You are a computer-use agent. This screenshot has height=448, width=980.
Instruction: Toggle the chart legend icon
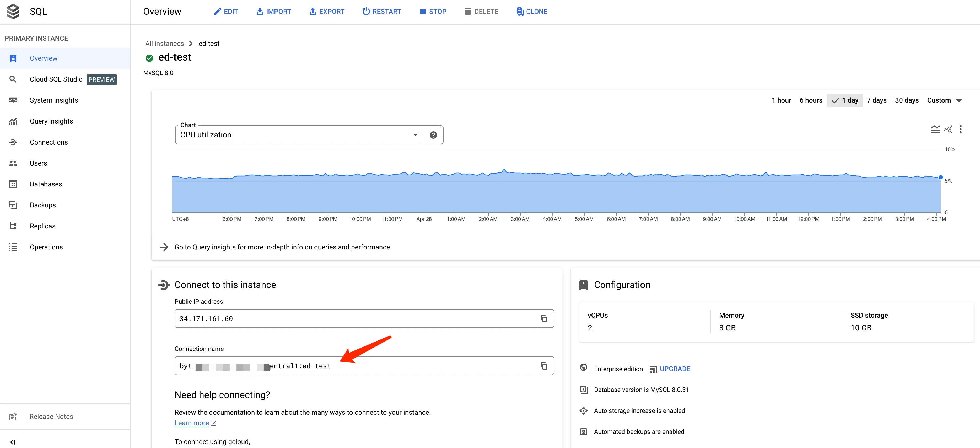pos(935,129)
